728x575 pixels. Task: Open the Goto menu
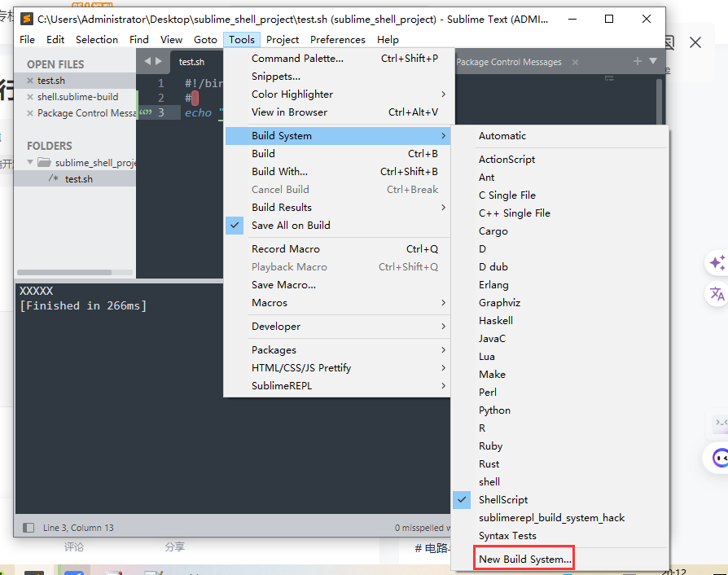click(205, 40)
